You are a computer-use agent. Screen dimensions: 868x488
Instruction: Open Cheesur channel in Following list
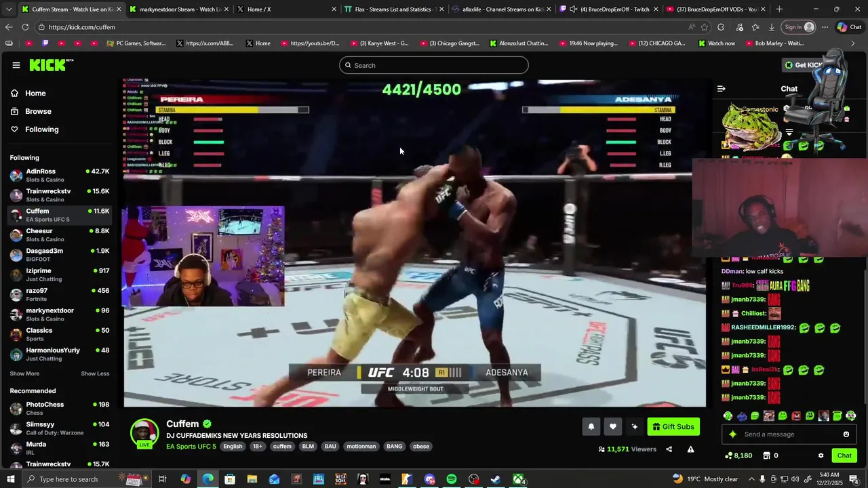(x=60, y=235)
